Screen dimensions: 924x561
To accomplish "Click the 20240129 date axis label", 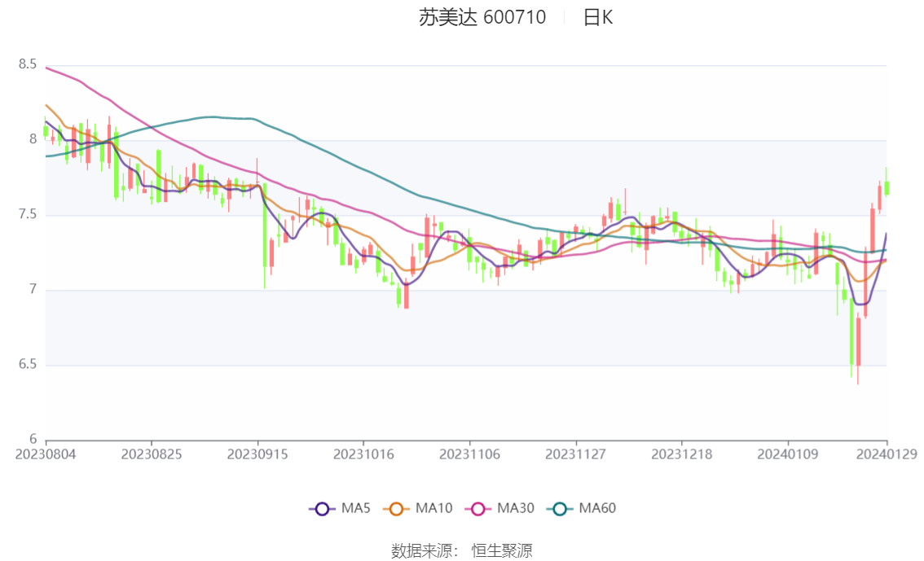I will click(x=887, y=454).
